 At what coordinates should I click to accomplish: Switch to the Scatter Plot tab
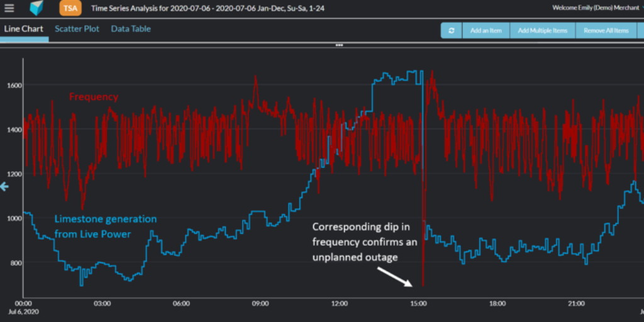pos(77,29)
